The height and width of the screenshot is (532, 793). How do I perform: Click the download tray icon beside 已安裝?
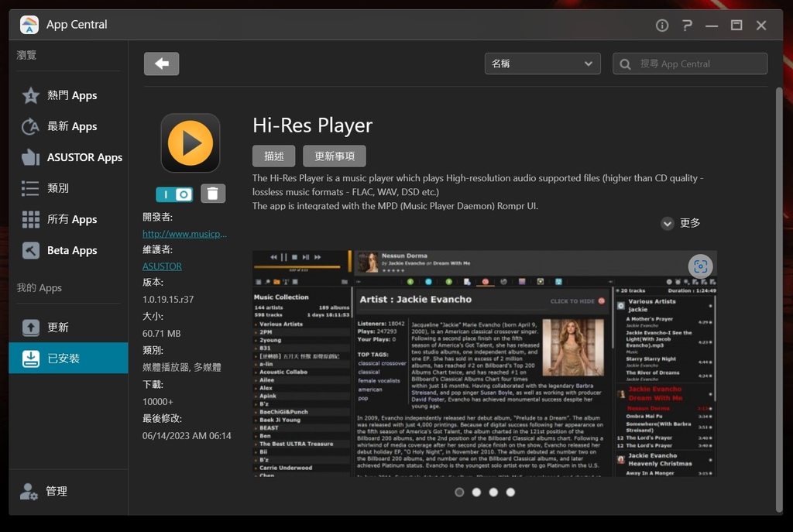click(30, 359)
